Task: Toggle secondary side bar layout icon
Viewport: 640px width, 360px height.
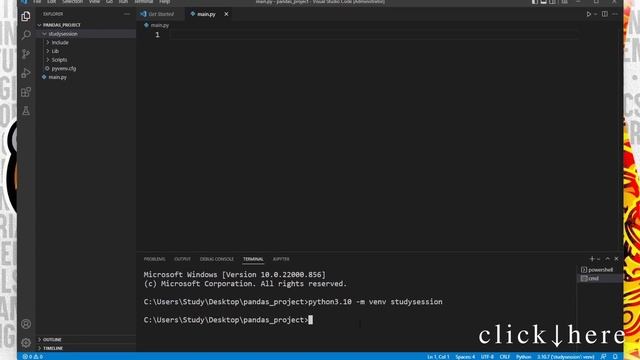Action: pyautogui.click(x=553, y=2)
